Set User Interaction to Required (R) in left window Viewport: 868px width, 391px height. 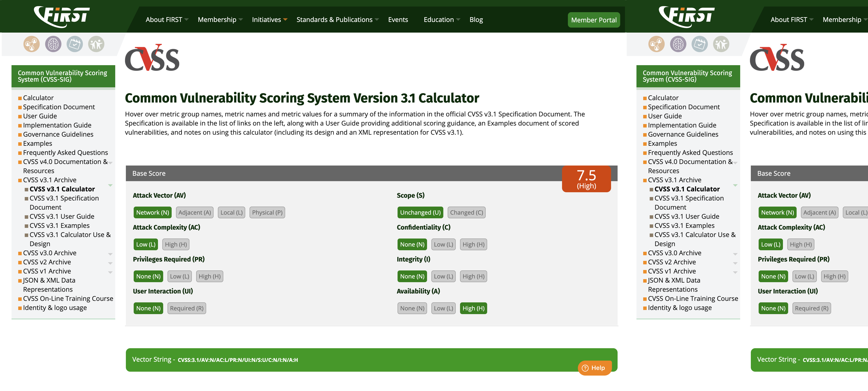[187, 308]
